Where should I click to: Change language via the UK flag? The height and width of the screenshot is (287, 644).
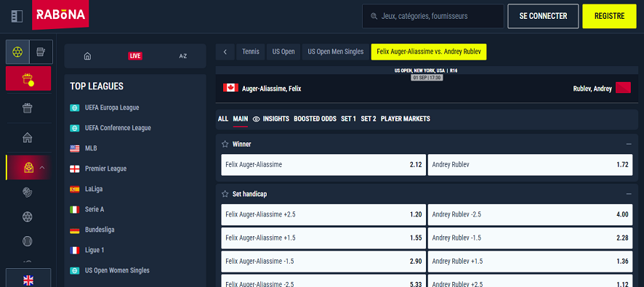tap(28, 280)
